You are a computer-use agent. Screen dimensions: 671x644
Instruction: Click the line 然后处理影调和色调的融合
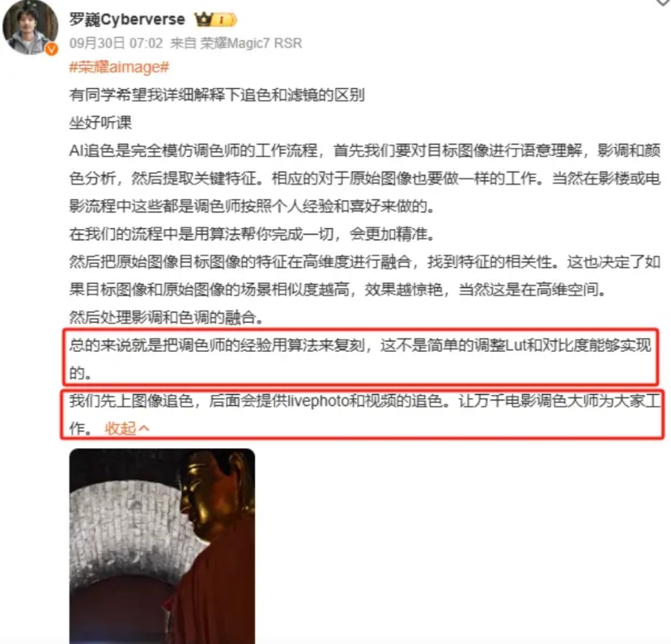coord(166,318)
